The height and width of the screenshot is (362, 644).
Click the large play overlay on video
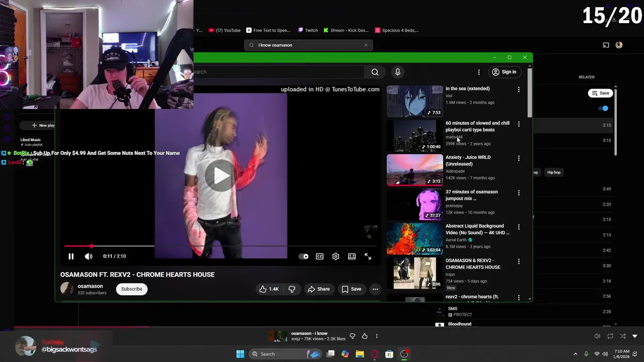point(220,175)
